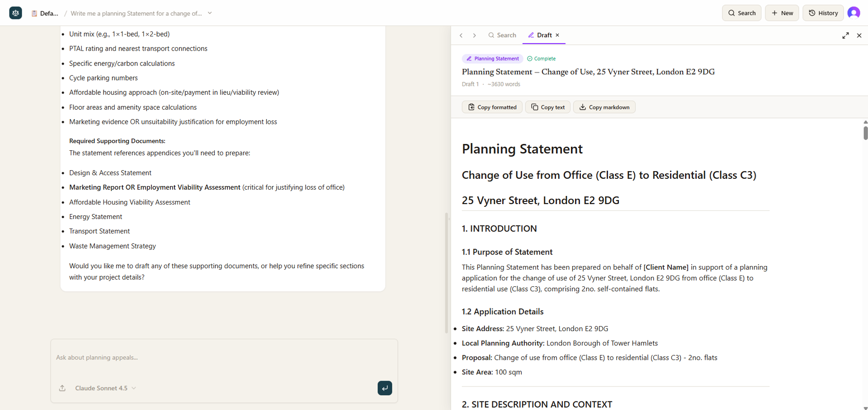Viewport: 868px width, 410px height.
Task: Click the conversation title breadcrumb text
Action: tap(136, 14)
